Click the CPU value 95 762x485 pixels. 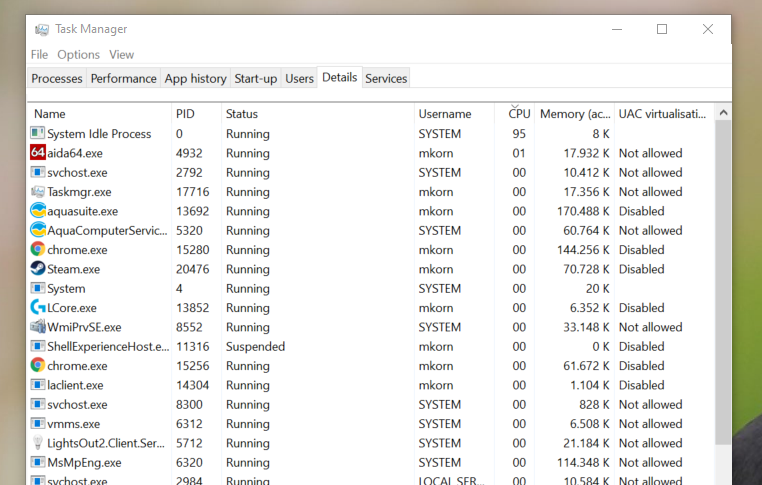519,134
